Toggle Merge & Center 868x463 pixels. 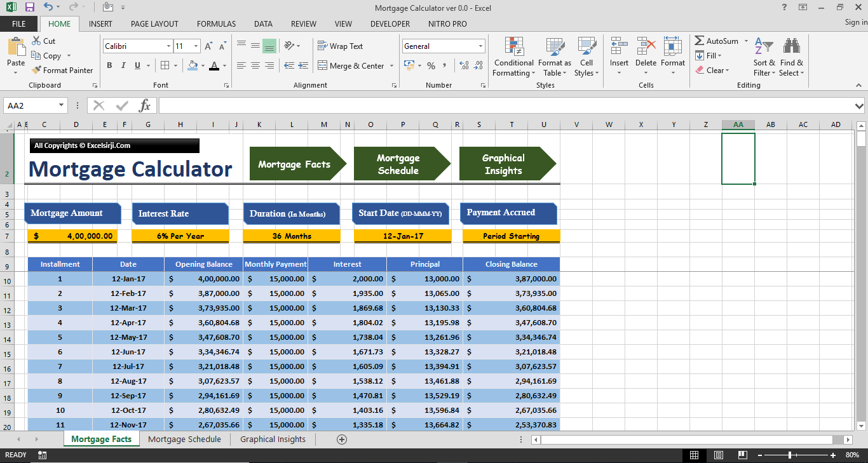click(x=352, y=65)
